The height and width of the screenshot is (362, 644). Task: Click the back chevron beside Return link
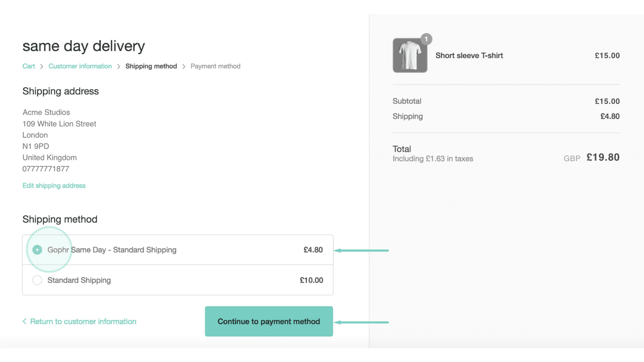[x=24, y=321]
